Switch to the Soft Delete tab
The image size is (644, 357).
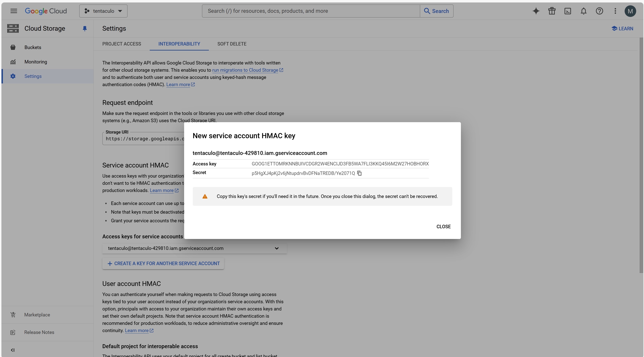point(232,44)
